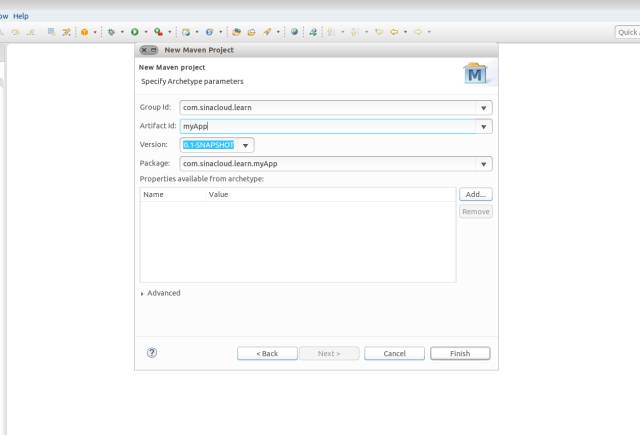Open the Version dropdown arrow
The image size is (640, 435).
tap(246, 145)
